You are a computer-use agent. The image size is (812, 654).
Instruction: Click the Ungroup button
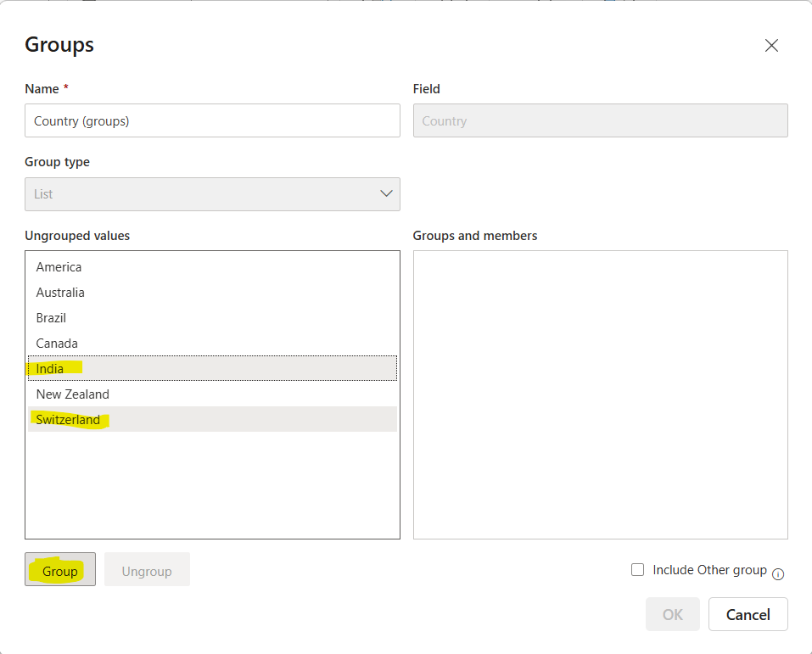[x=146, y=569]
